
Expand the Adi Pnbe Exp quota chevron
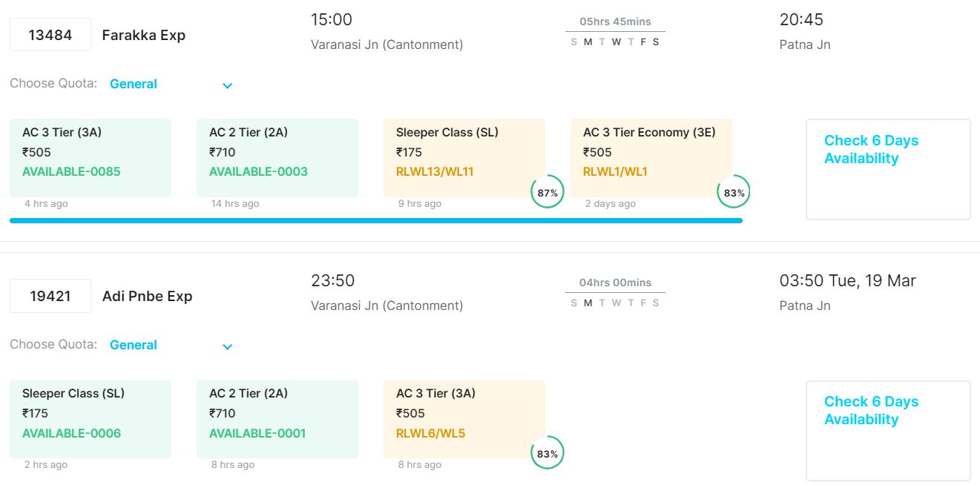tap(228, 346)
